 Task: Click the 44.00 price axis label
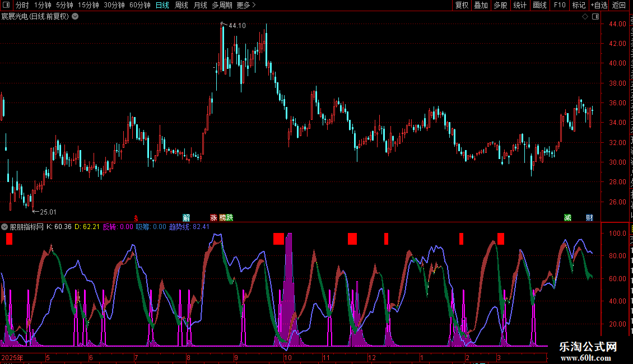point(618,24)
